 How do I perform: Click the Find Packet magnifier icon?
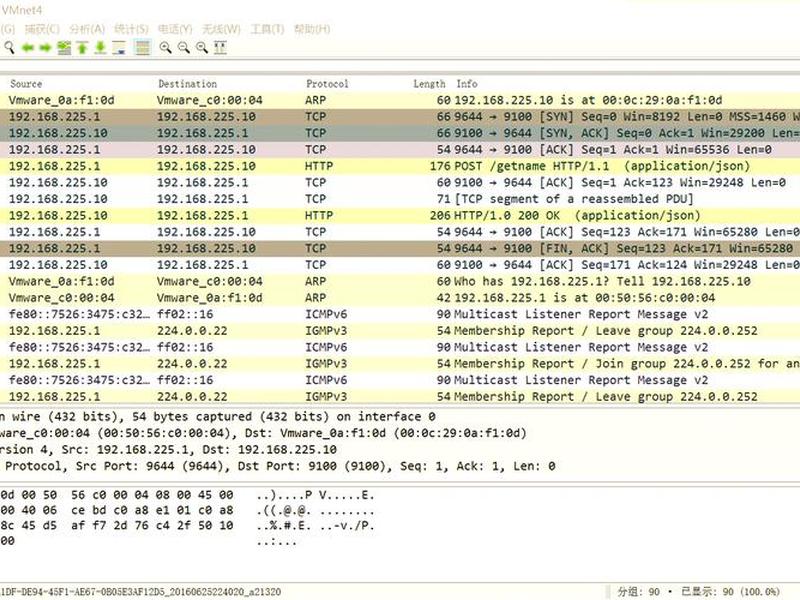tap(9, 48)
